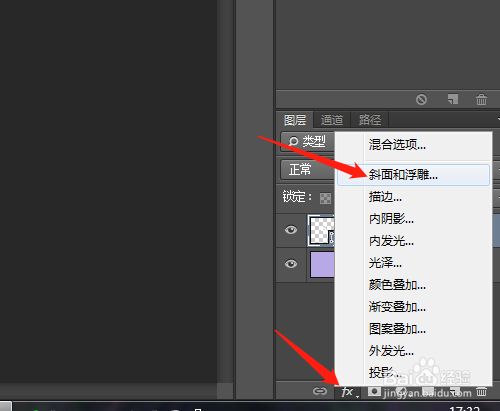The width and height of the screenshot is (500, 411).
Task: Choose 渐变叠加... from the menu
Action: [x=413, y=307]
